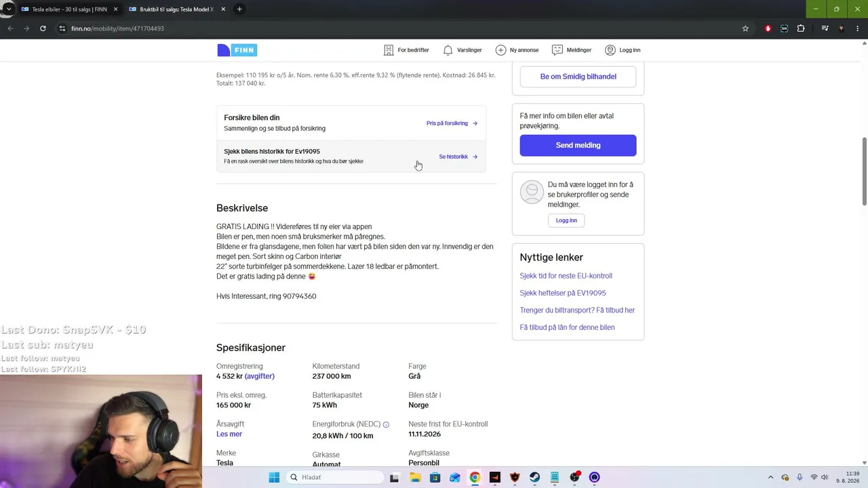Image resolution: width=868 pixels, height=488 pixels.
Task: Open For bedrifter in header
Action: pyautogui.click(x=406, y=50)
